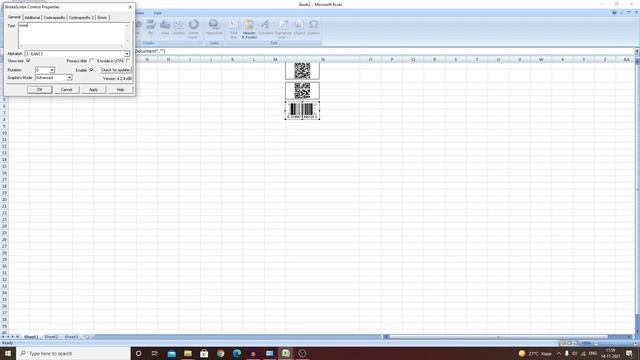
Task: Open the Rotation dropdown
Action: (52, 70)
